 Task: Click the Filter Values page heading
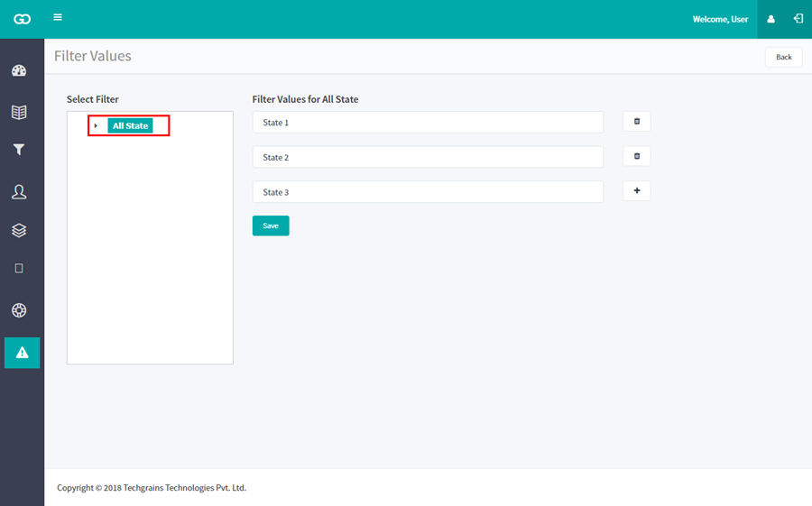point(93,56)
